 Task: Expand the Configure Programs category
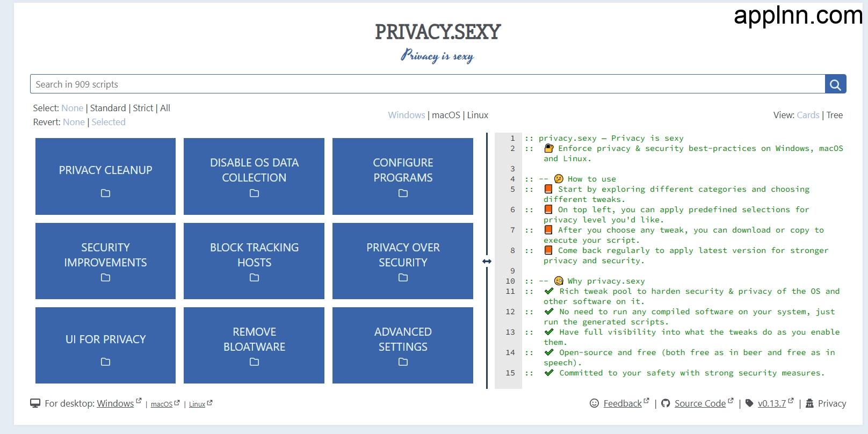click(403, 176)
